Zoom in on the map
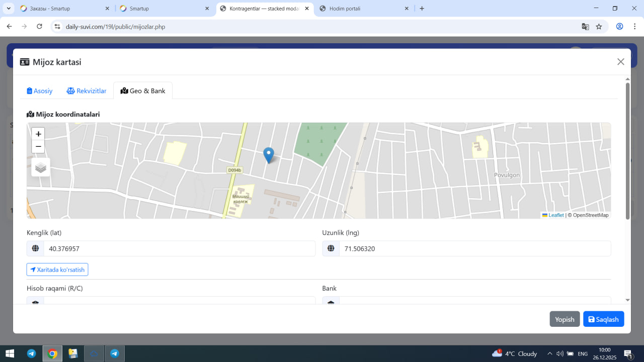Screen dimensions: 644x362 [38, 134]
